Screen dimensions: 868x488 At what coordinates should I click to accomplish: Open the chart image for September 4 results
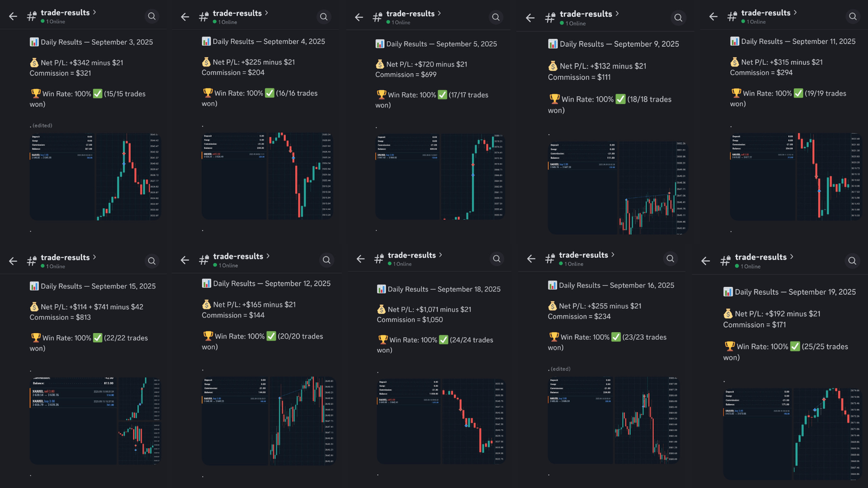[267, 175]
